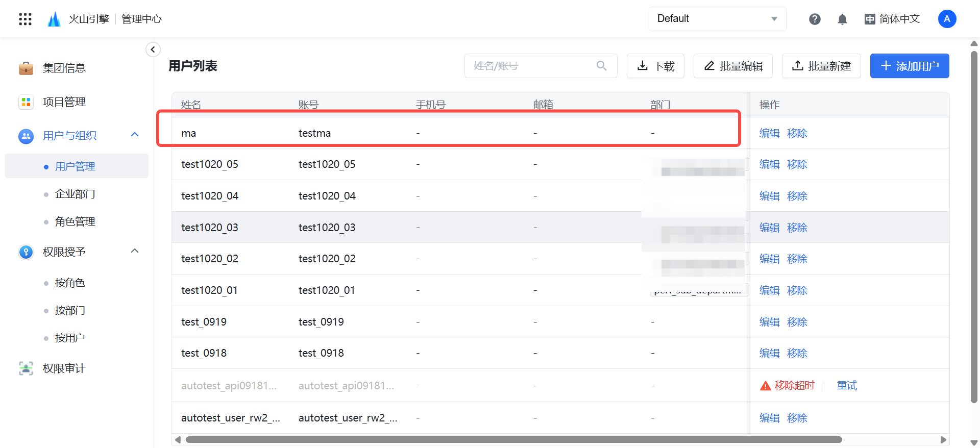Edit user autotest_user_rw2
The height and width of the screenshot is (448, 980).
pos(769,418)
